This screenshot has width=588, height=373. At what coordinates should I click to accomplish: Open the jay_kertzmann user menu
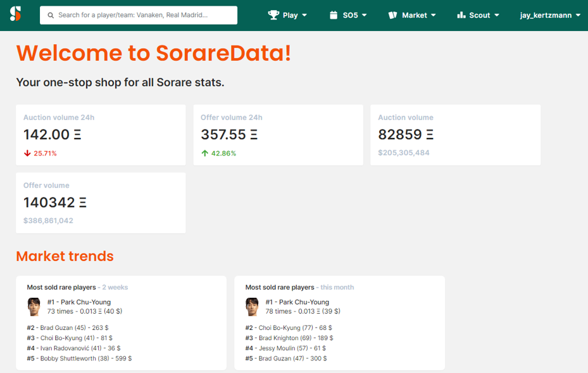pyautogui.click(x=550, y=15)
